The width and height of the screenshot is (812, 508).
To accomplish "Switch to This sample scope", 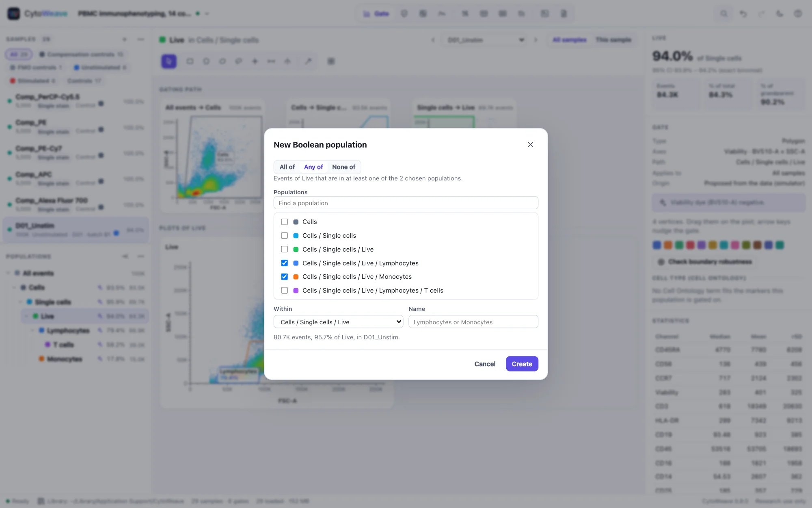I will pos(613,40).
